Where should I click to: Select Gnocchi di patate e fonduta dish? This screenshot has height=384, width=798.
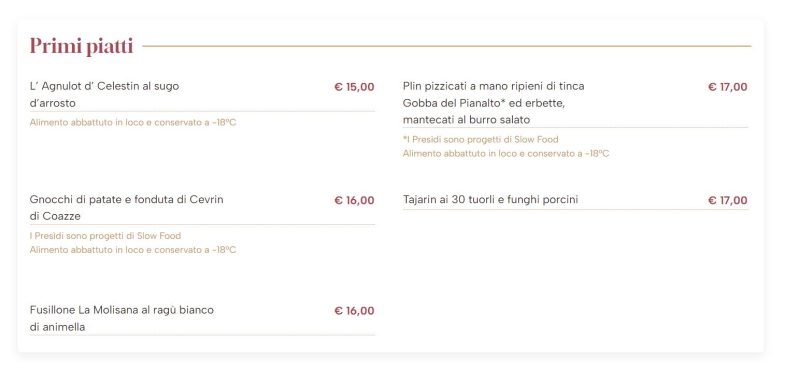tap(126, 208)
